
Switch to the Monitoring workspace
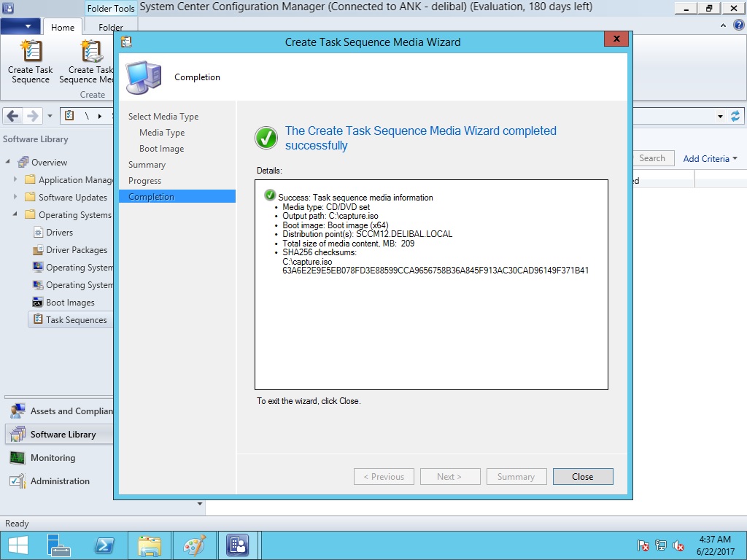(x=53, y=458)
